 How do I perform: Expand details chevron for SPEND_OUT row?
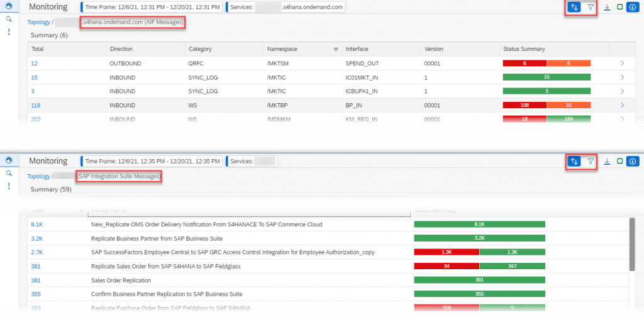tap(622, 64)
